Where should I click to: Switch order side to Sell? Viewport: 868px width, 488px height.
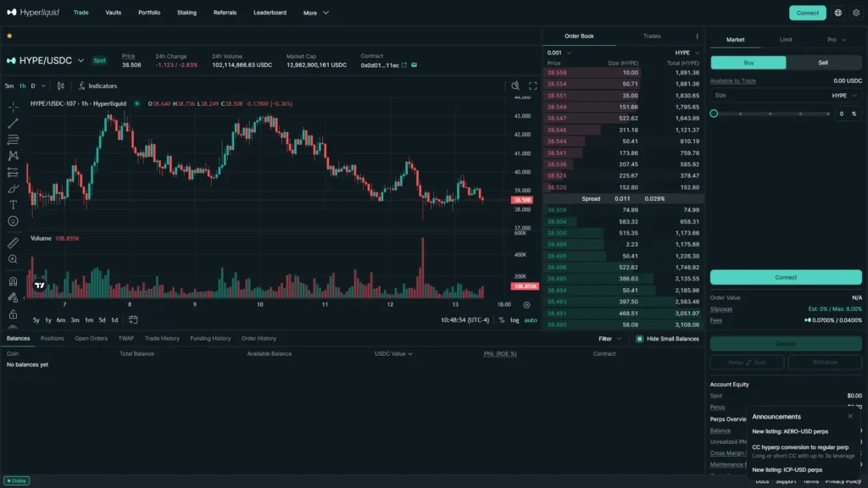(823, 63)
